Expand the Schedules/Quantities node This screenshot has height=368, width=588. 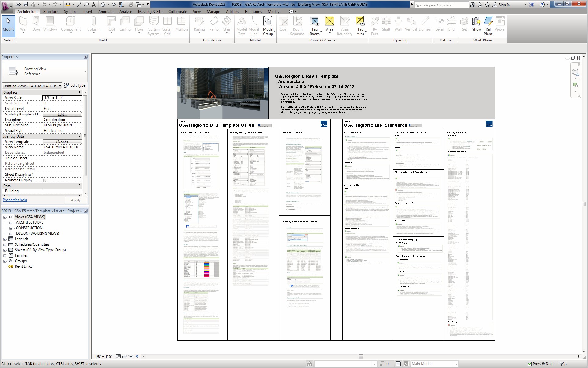[5, 245]
